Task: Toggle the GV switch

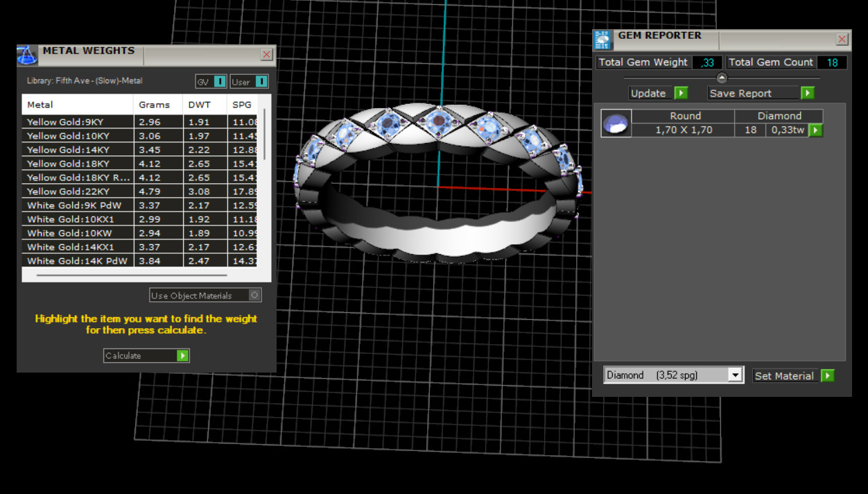Action: [x=211, y=82]
